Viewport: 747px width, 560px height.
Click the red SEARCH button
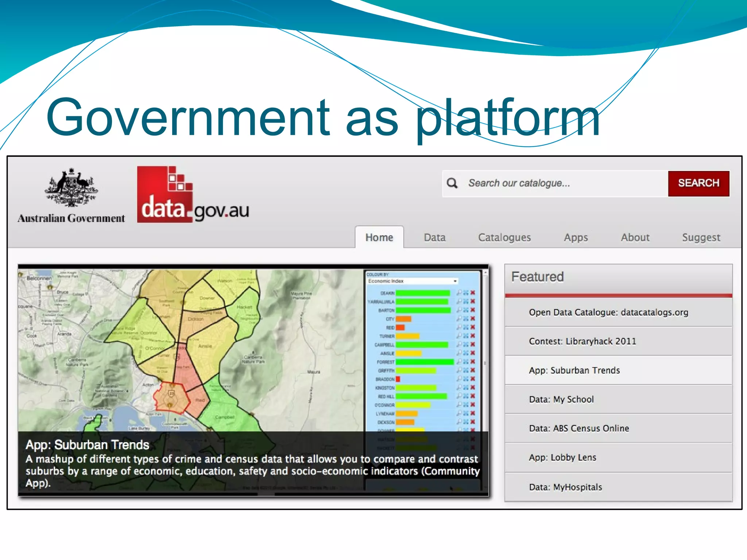699,183
